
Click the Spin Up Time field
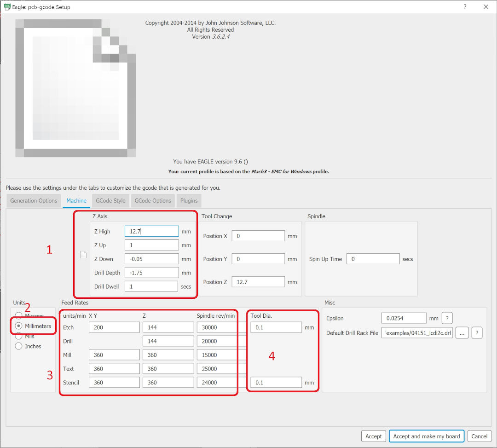click(373, 259)
